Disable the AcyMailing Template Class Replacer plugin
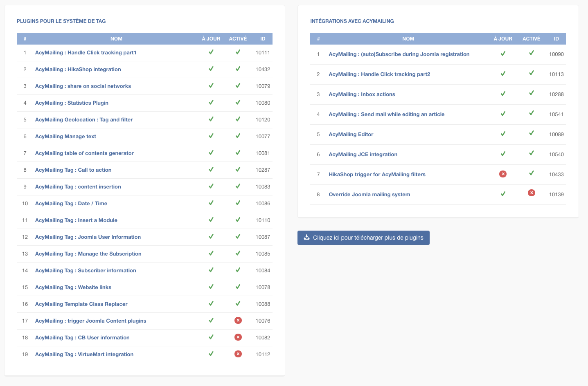 238,303
